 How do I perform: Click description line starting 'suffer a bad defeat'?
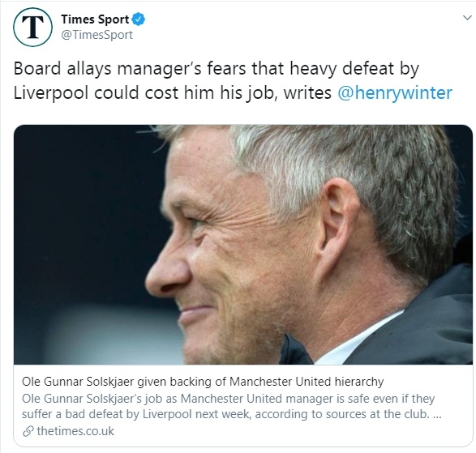point(232,414)
